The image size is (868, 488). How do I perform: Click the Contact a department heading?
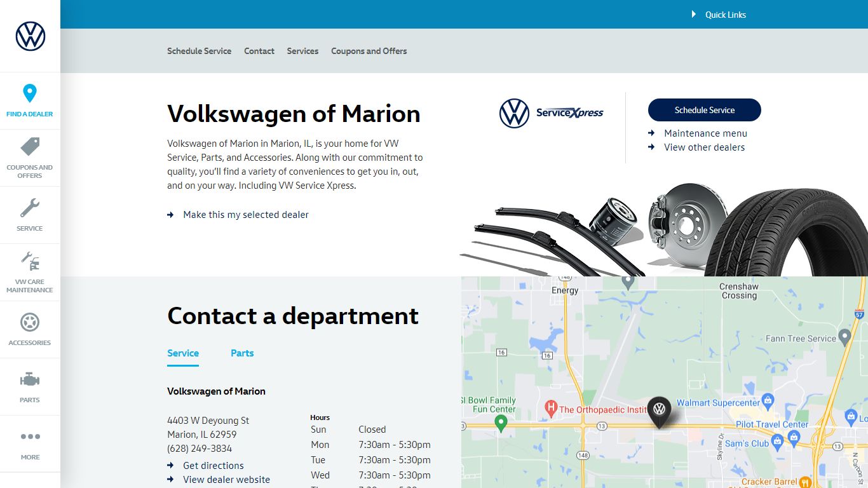[293, 316]
